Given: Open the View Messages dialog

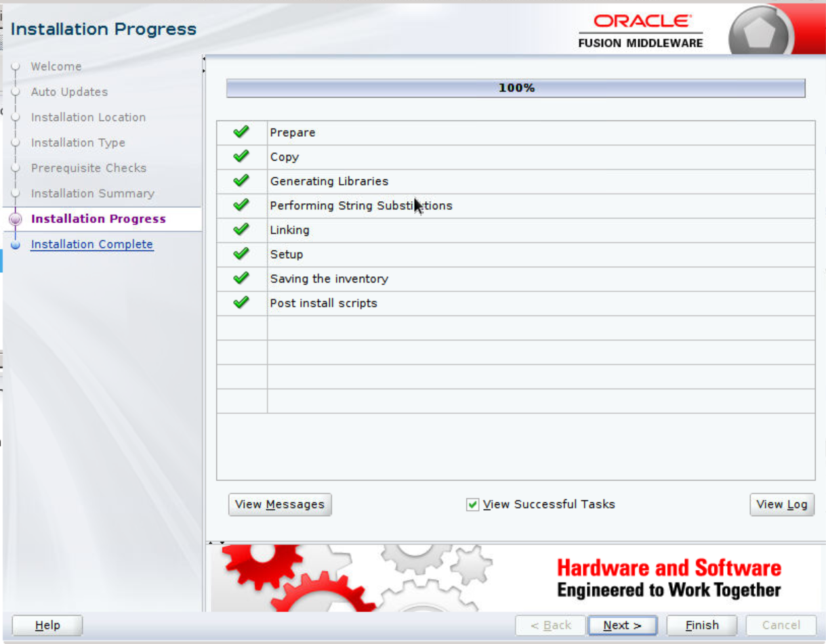Looking at the screenshot, I should point(280,505).
